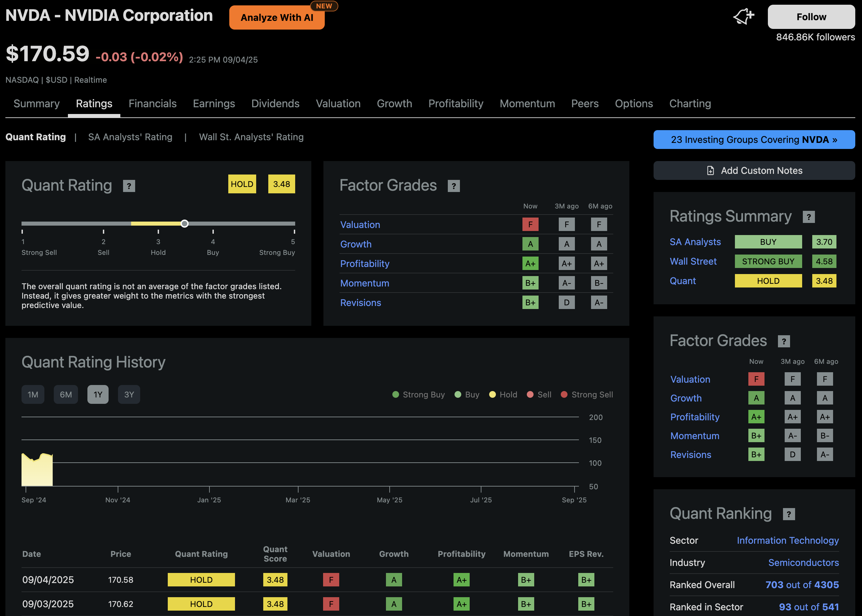Open the Semiconductors industry link

[x=803, y=563]
